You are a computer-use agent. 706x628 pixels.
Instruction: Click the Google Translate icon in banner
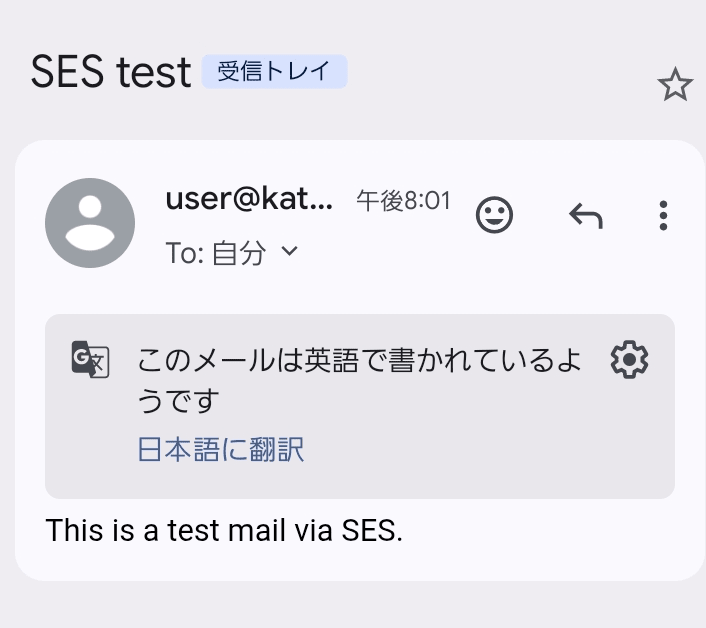pos(89,359)
